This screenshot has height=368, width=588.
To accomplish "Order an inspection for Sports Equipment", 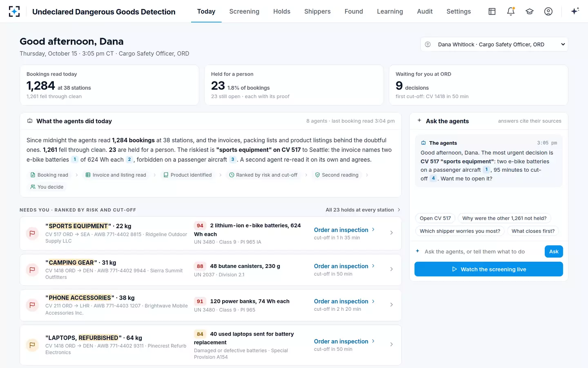I will point(344,230).
